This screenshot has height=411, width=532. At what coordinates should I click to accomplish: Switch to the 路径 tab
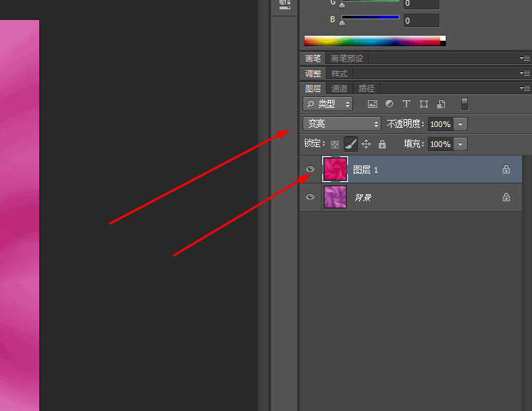point(367,88)
